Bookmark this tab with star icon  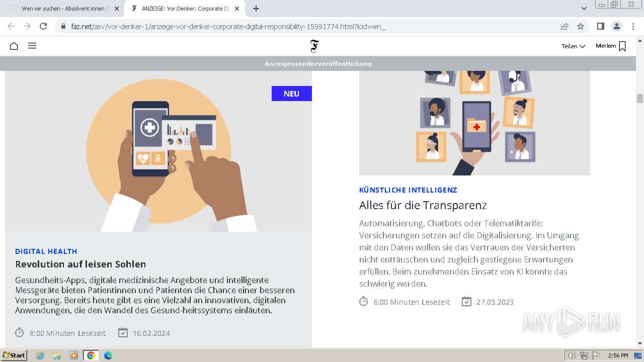(x=581, y=26)
